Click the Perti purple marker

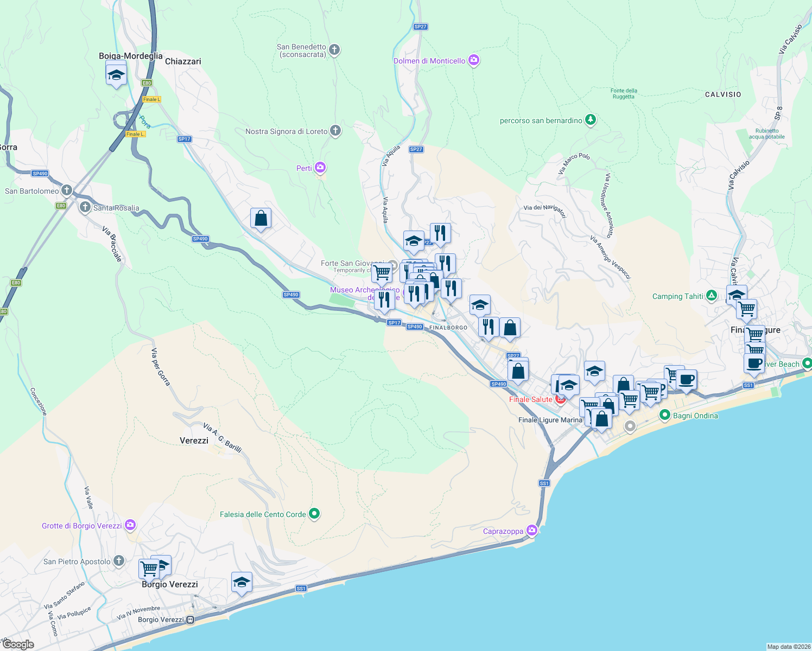(x=320, y=168)
